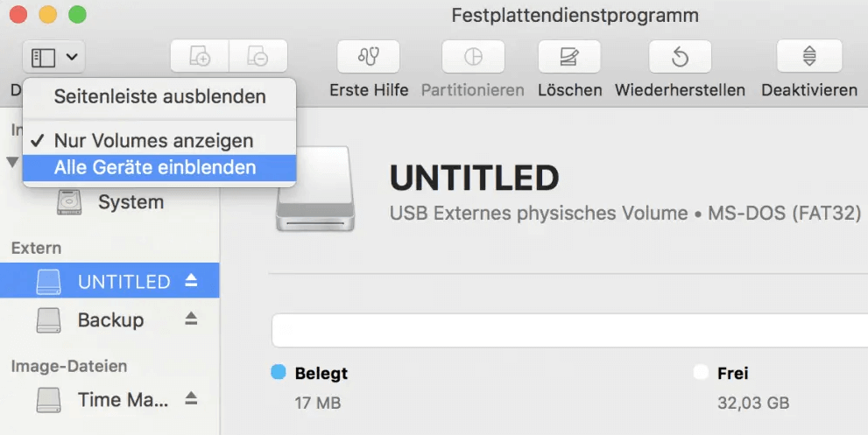The height and width of the screenshot is (435, 868).
Task: Eject the UNTITLED drive
Action: (191, 281)
